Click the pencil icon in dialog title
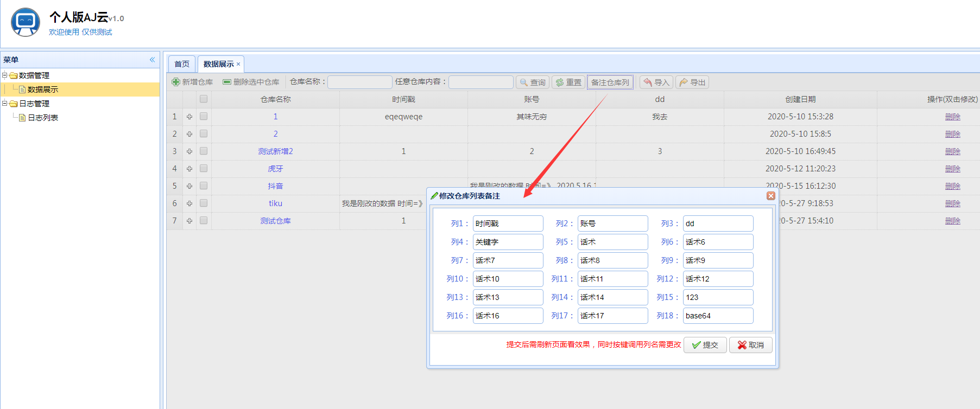The height and width of the screenshot is (409, 980). coord(434,196)
